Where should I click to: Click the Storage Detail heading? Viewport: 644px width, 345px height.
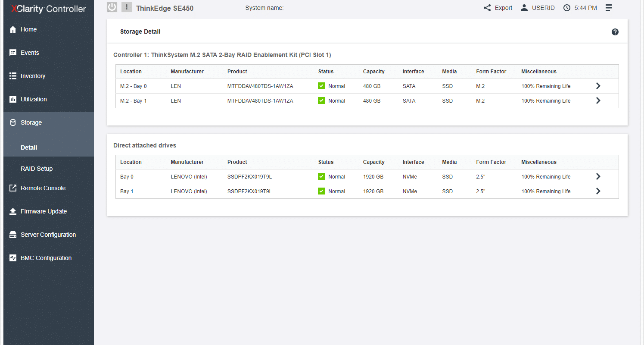tap(140, 31)
